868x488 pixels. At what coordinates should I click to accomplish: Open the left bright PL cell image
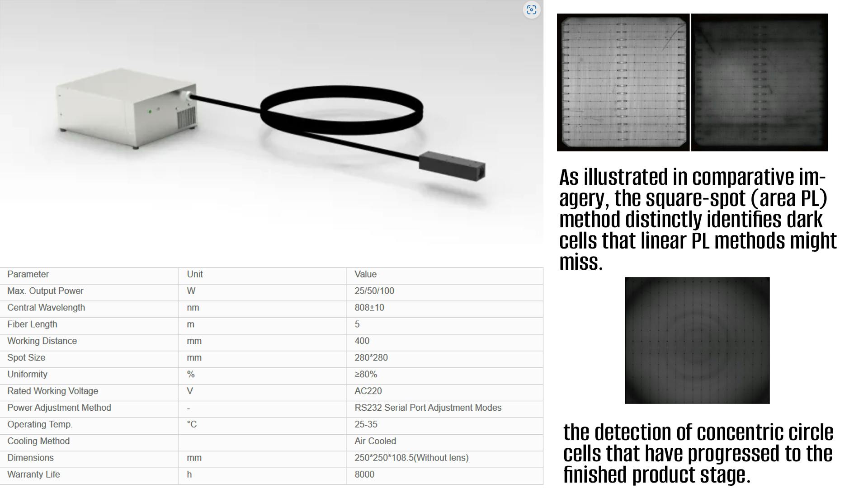(x=623, y=82)
